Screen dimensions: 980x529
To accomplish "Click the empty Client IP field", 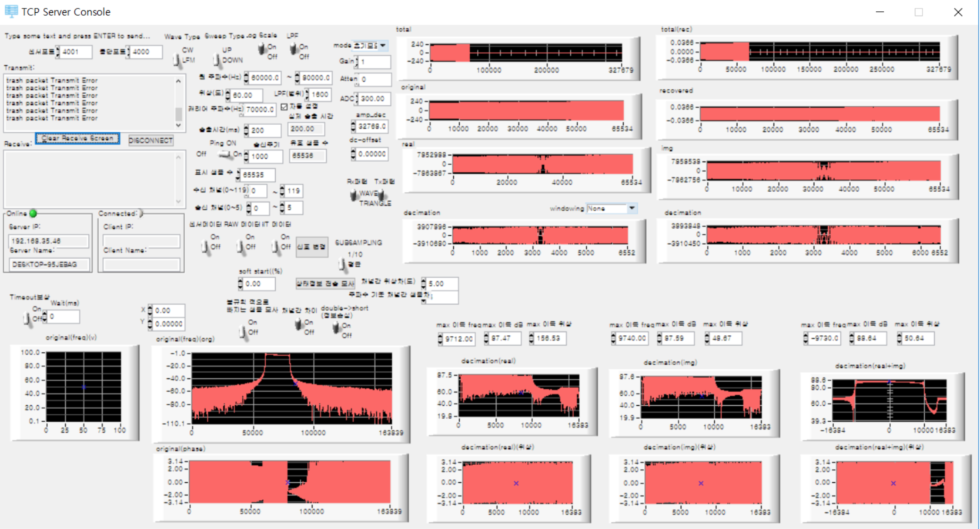I will [141, 241].
